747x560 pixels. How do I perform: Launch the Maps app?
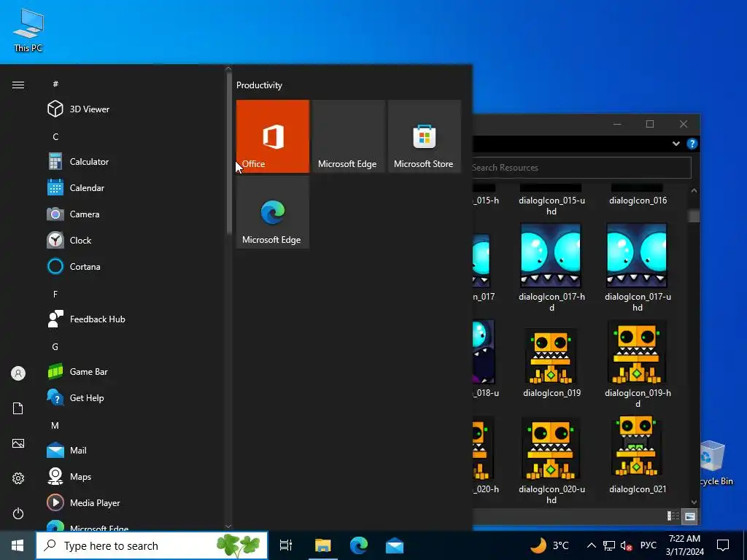69,476
